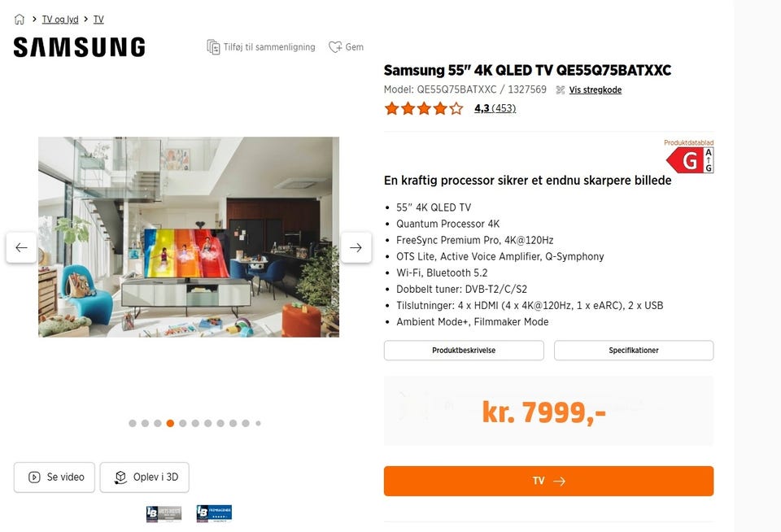Save product with the heart Gem icon

(335, 47)
